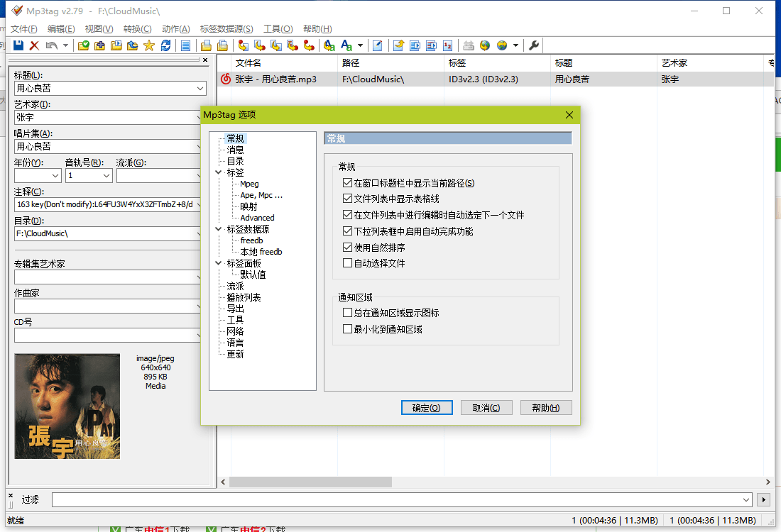Open the 标题 field dropdown

coord(201,88)
